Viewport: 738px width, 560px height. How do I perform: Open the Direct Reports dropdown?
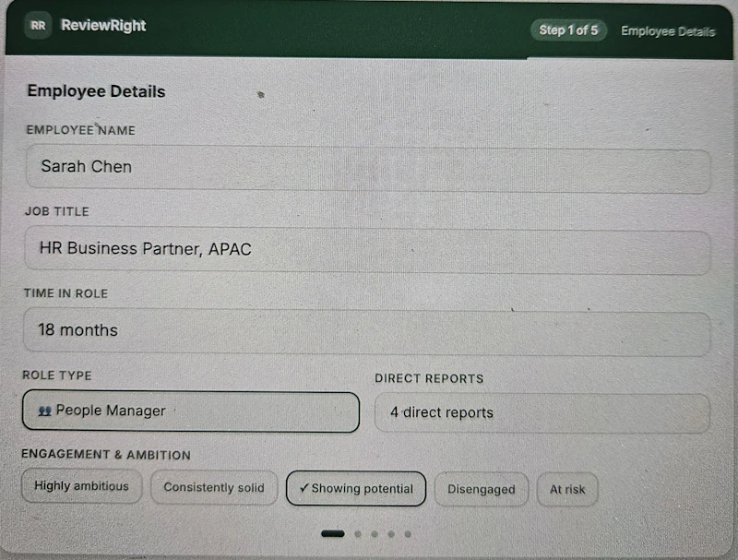point(542,413)
